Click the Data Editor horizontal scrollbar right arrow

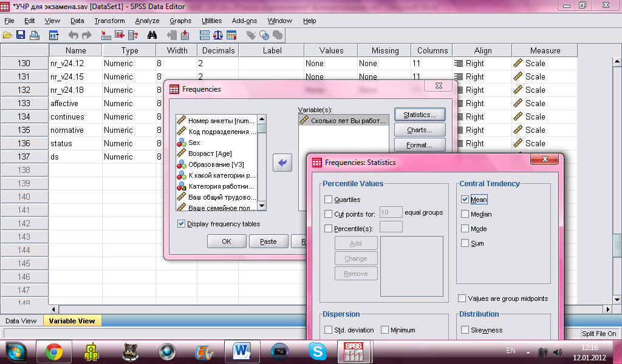[x=607, y=309]
